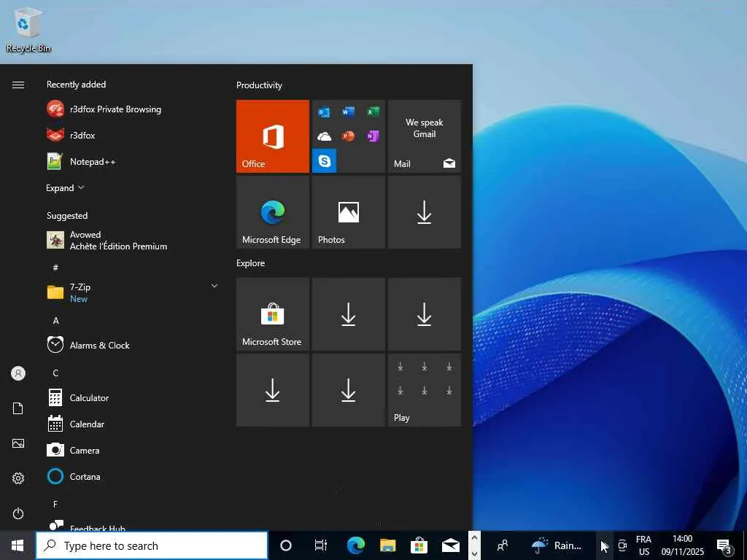Click the Power button in Start
The width and height of the screenshot is (747, 560).
pyautogui.click(x=18, y=513)
